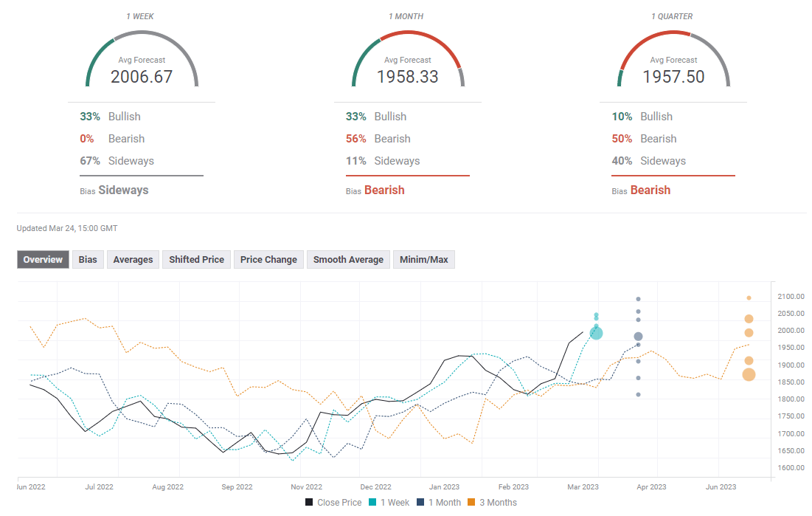The height and width of the screenshot is (516, 812).
Task: Toggle Close Price series in legend
Action: 333,503
